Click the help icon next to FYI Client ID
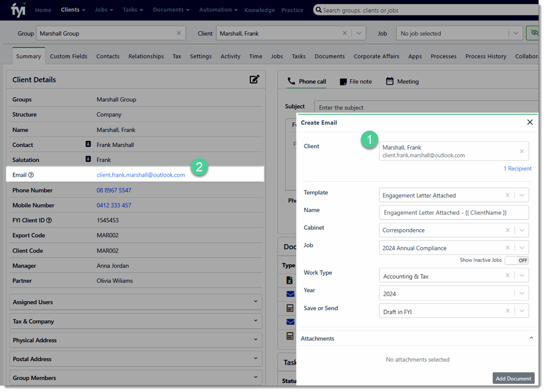Image resolution: width=545 pixels, height=392 pixels. pyautogui.click(x=49, y=220)
